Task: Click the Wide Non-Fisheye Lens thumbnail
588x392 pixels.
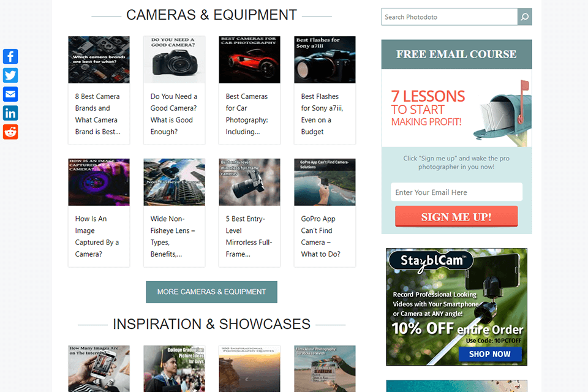Action: [174, 182]
